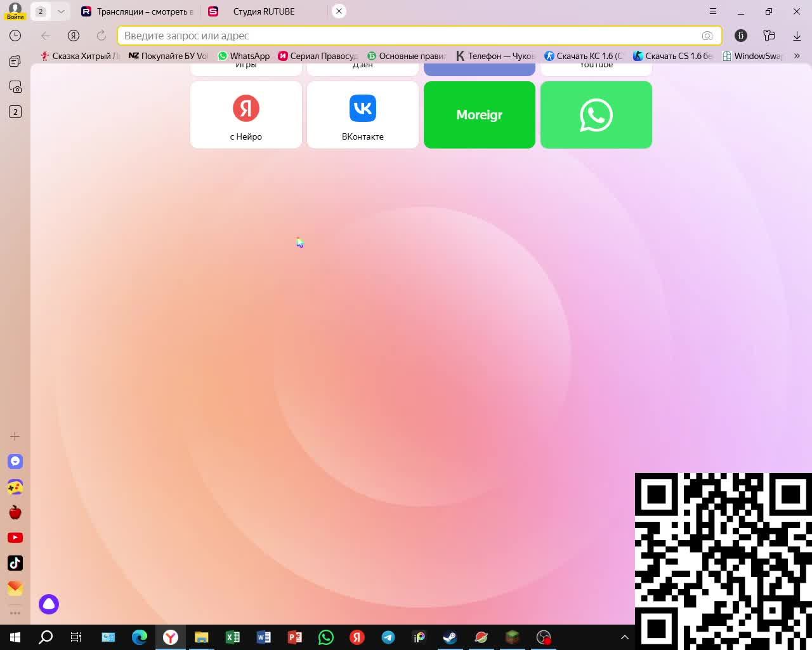Open the Windows Start menu

point(15,637)
